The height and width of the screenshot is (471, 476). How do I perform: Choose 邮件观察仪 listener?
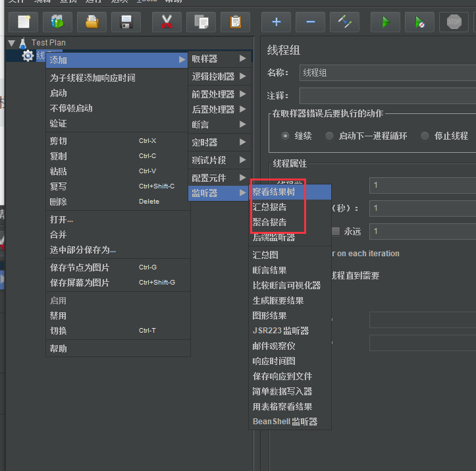[290, 346]
